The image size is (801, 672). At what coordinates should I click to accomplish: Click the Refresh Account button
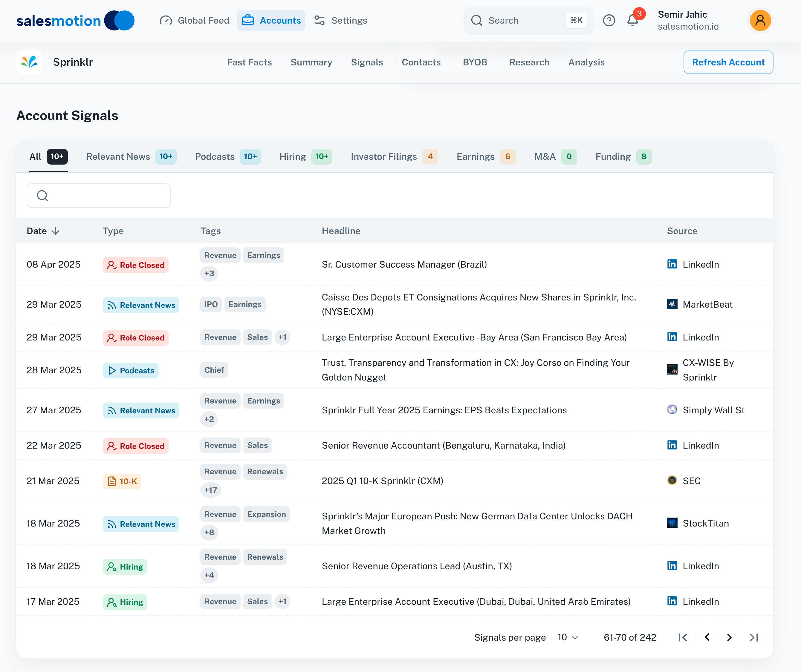coord(728,62)
